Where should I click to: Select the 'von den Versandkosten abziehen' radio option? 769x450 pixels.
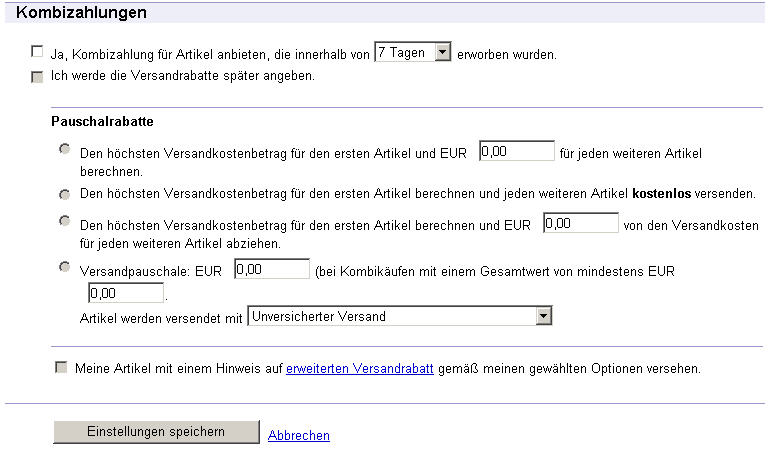point(65,220)
